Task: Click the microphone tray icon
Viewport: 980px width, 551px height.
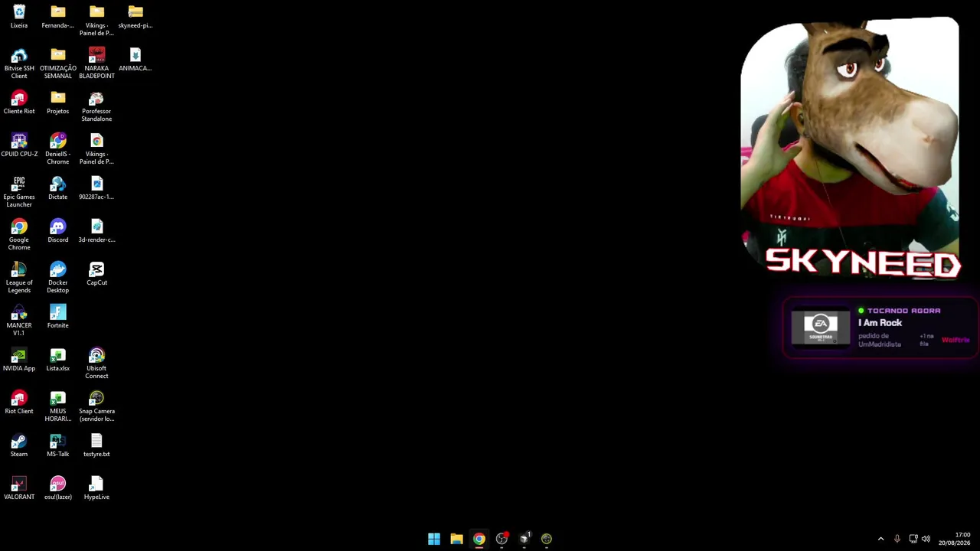Action: [x=897, y=539]
